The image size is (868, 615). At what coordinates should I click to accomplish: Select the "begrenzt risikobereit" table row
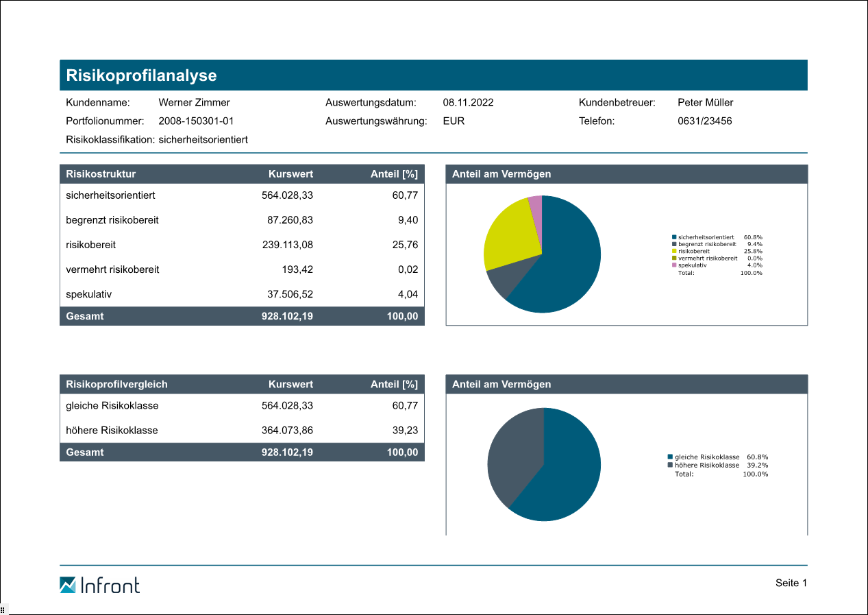[242, 220]
